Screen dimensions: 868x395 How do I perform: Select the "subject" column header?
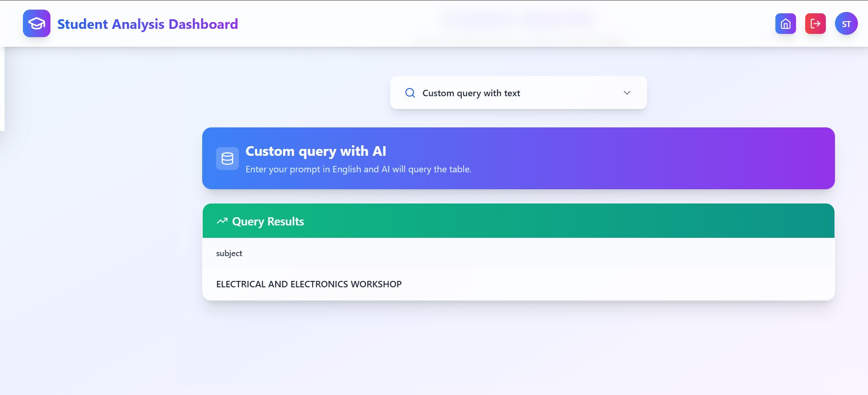pyautogui.click(x=229, y=253)
